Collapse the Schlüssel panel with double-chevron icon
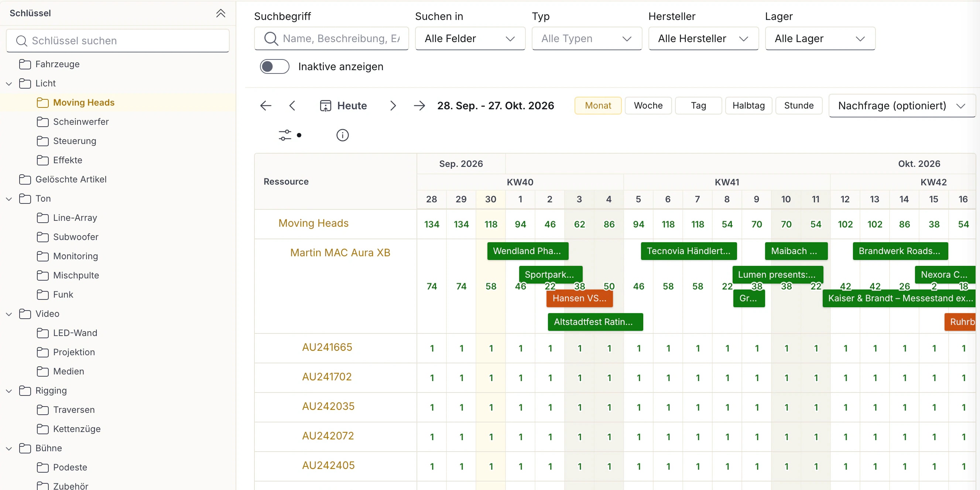The height and width of the screenshot is (490, 980). pos(221,13)
